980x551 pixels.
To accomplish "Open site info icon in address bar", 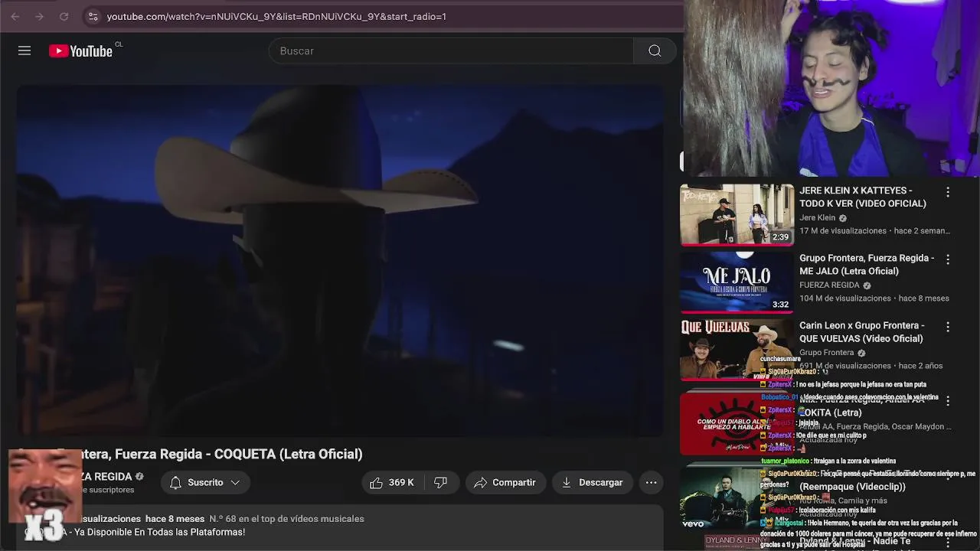I will (93, 16).
